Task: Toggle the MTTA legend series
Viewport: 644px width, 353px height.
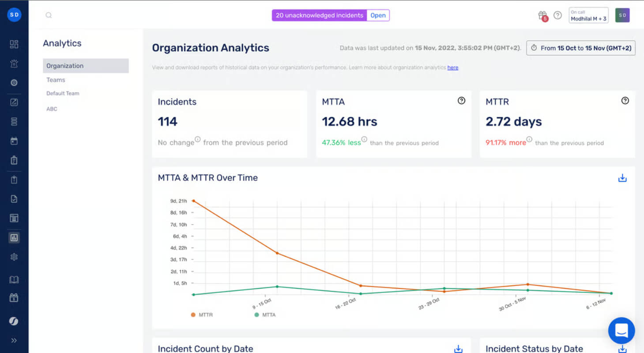Action: (265, 315)
